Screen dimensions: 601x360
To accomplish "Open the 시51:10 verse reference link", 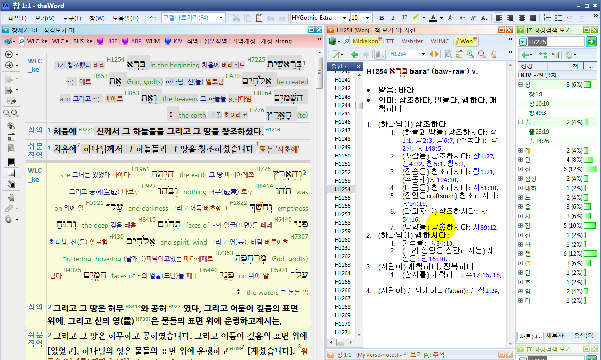I will (x=485, y=187).
